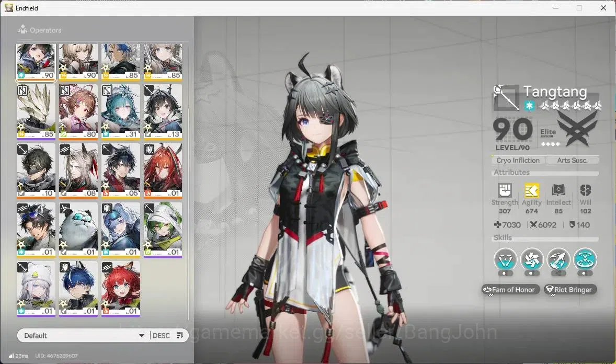The width and height of the screenshot is (616, 364).
Task: Click the Arts Susc. tag
Action: 572,161
